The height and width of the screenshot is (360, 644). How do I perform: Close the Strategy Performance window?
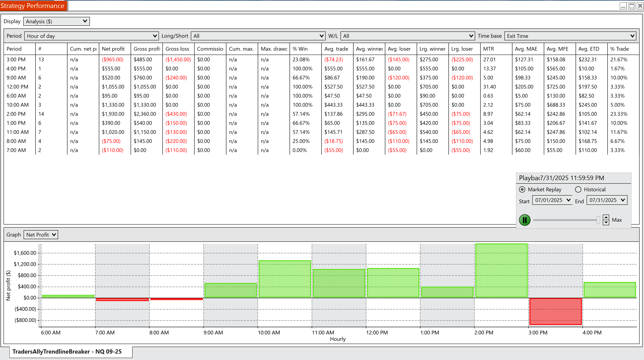[x=640, y=6]
